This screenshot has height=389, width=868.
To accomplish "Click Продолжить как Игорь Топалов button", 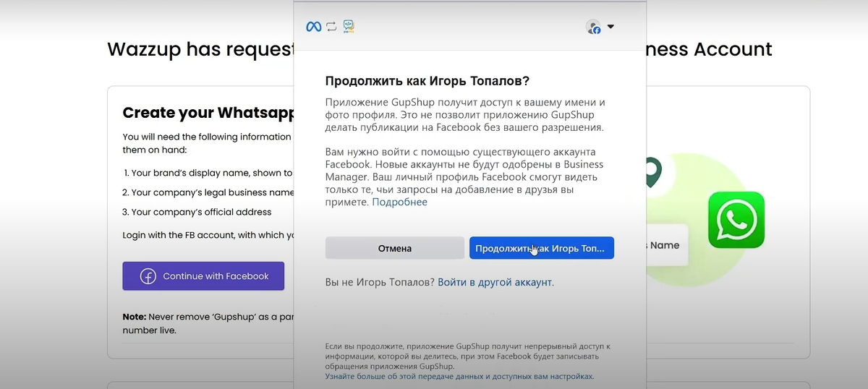I will [542, 248].
